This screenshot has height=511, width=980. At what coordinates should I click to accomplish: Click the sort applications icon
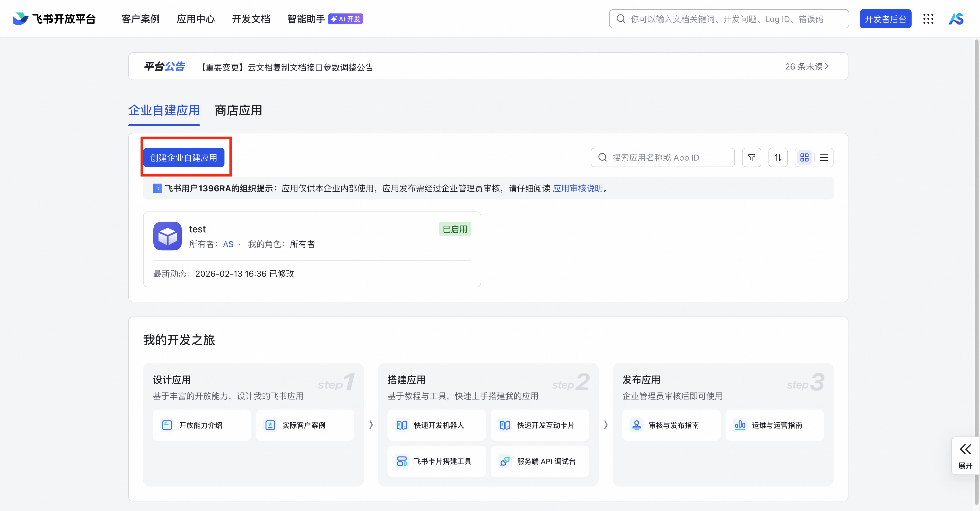click(778, 157)
